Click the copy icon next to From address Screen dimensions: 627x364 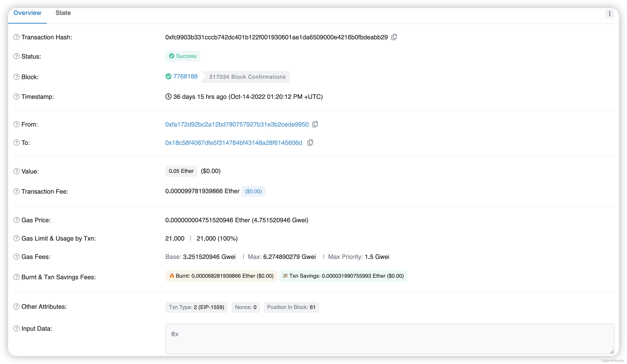[316, 124]
